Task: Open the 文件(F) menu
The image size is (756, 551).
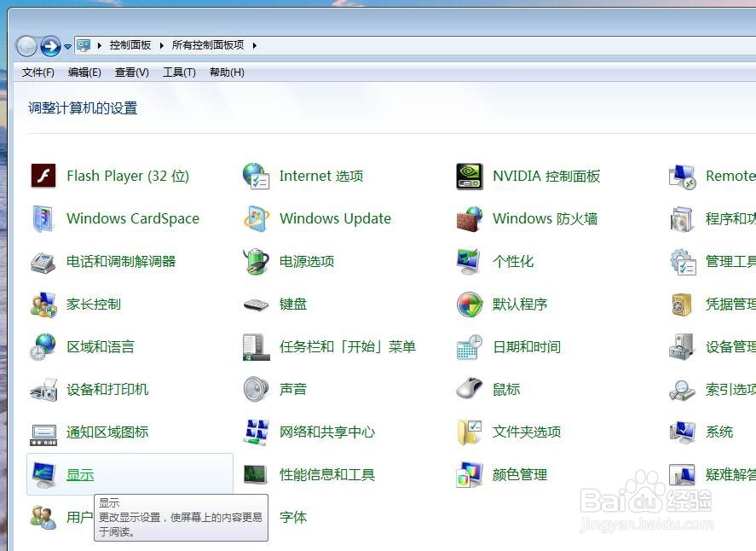Action: click(x=38, y=72)
